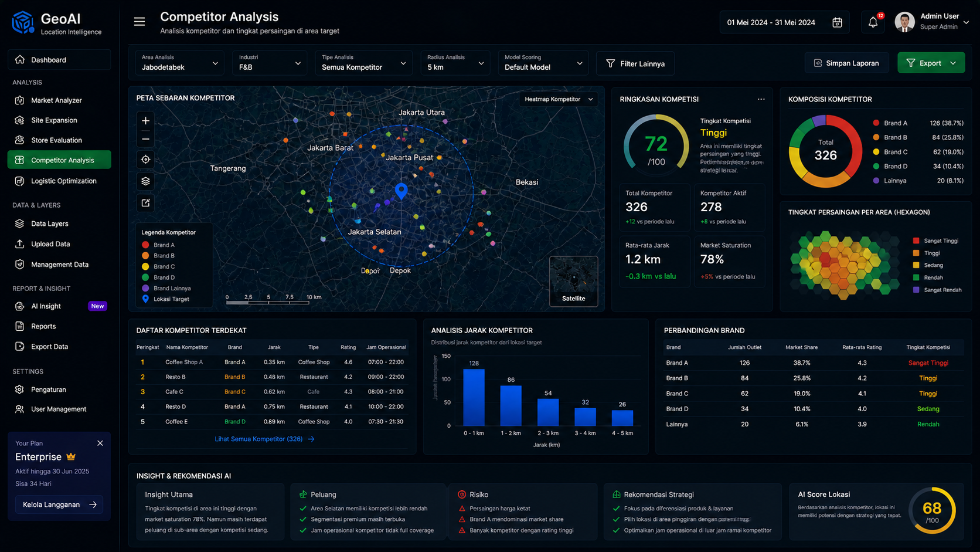Open Lihat Semua Kompetitor (326) link

pos(265,439)
